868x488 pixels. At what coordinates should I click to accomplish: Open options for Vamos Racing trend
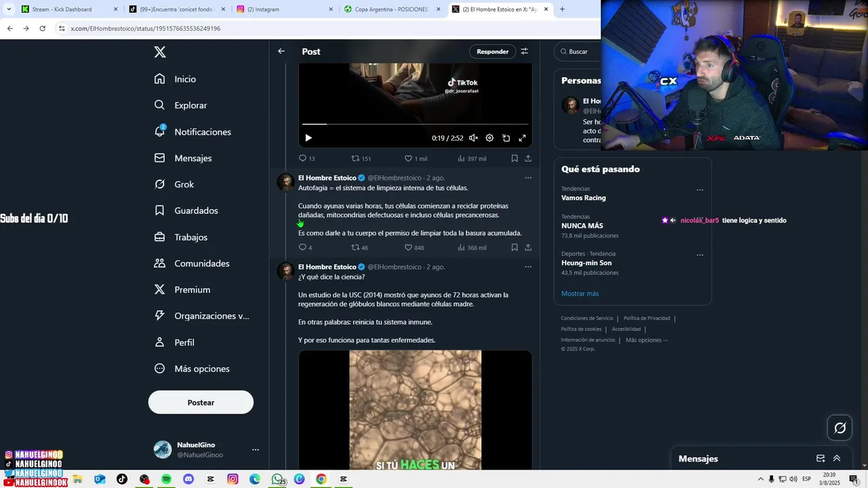[x=700, y=190]
